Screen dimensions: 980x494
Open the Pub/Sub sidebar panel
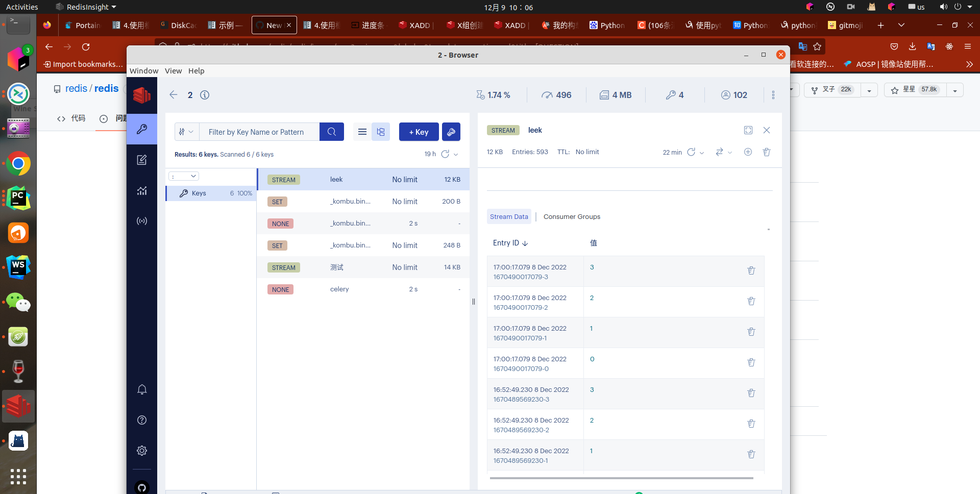141,221
